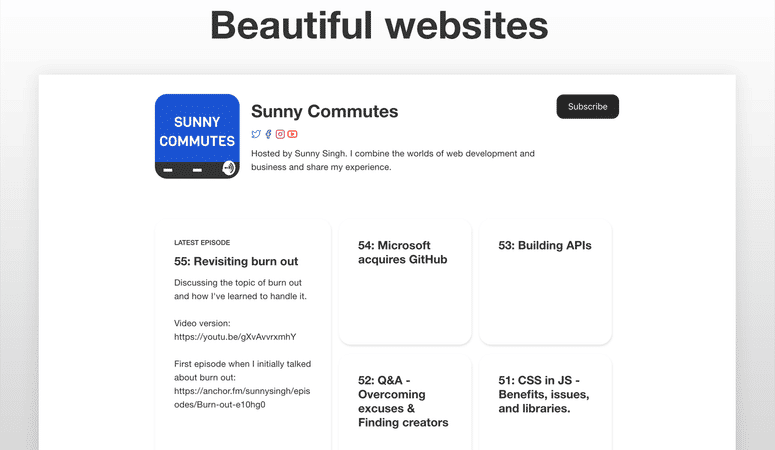The image size is (775, 450).
Task: Open episode 51: CSS in JS card
Action: [x=545, y=402]
